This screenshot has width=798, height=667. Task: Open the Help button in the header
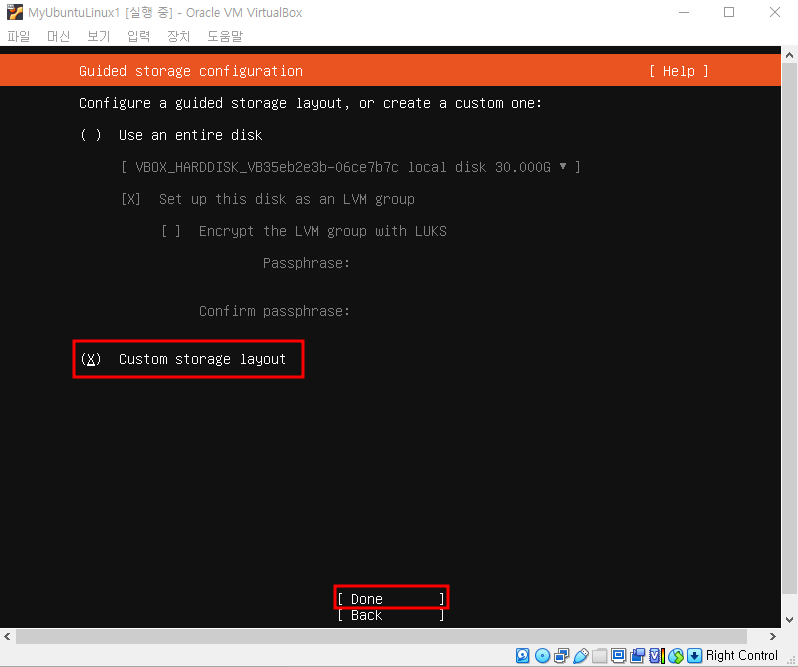click(x=679, y=71)
